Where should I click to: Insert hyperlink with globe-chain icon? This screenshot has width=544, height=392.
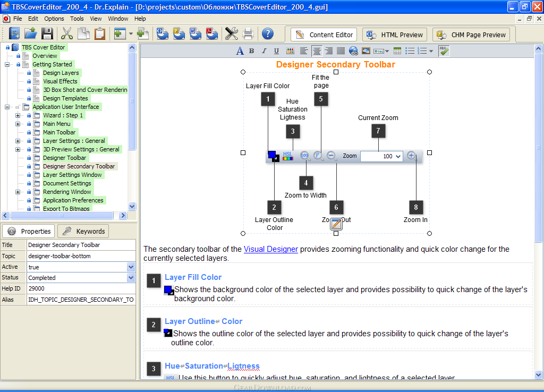pyautogui.click(x=353, y=51)
